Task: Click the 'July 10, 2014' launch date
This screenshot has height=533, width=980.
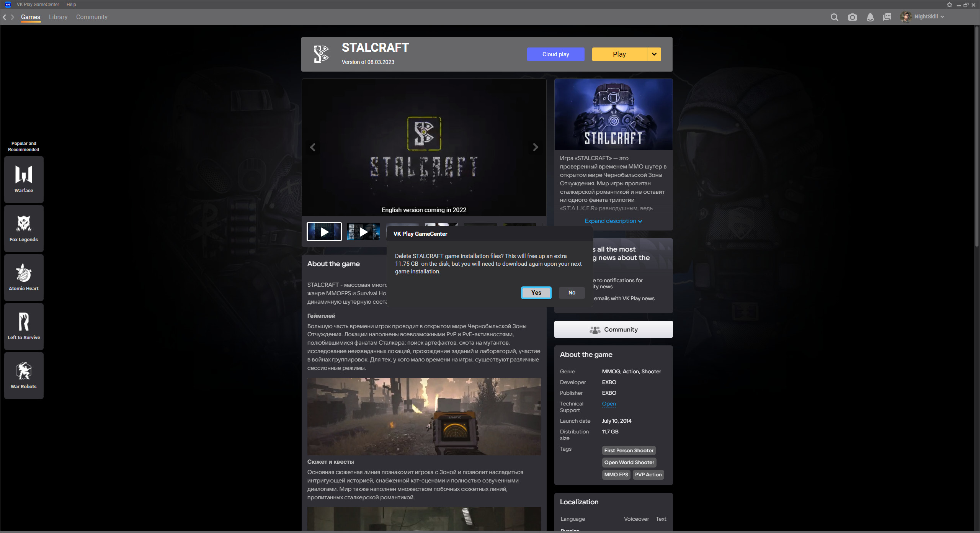Action: [x=616, y=421]
